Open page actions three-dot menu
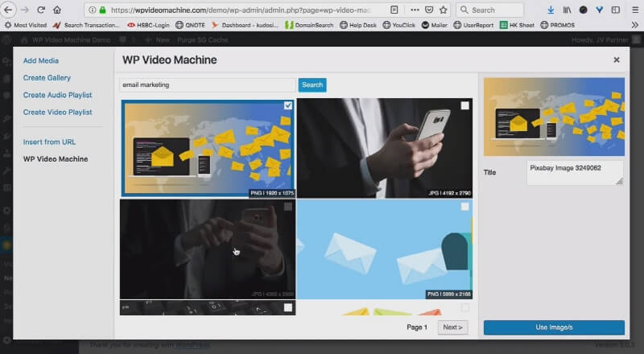This screenshot has height=354, width=644. (415, 10)
